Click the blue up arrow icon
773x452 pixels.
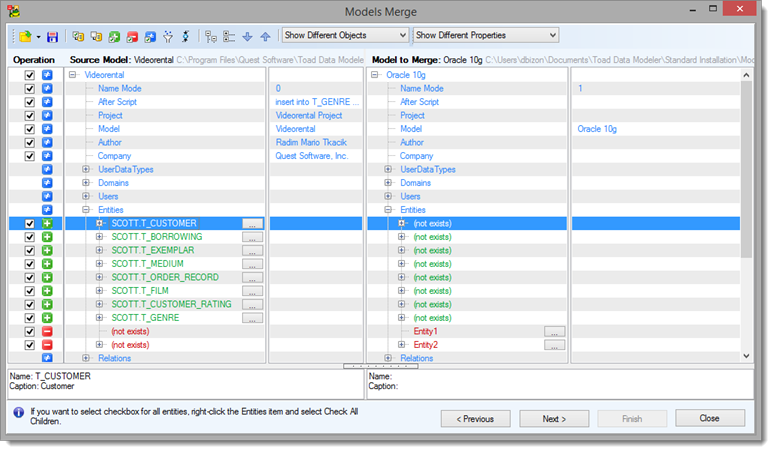click(265, 36)
